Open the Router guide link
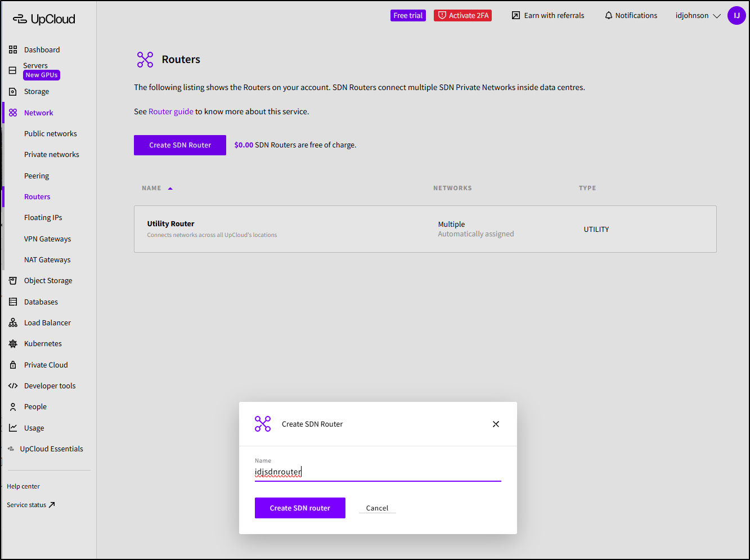The height and width of the screenshot is (560, 750). [170, 112]
